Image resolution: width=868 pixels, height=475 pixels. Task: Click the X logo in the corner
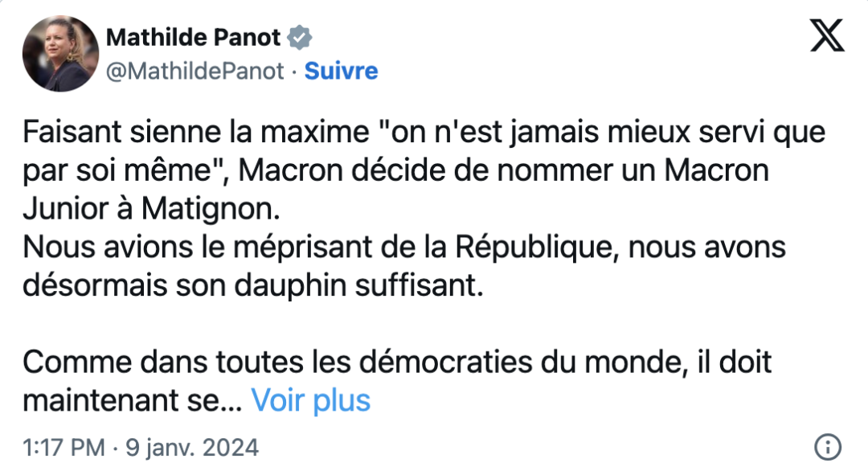coord(827,37)
